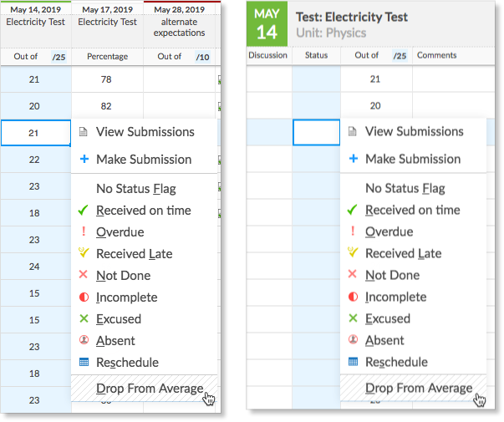Click Reschedule calendar icon in right menu
Viewport: 504px width, 422px height.
353,362
